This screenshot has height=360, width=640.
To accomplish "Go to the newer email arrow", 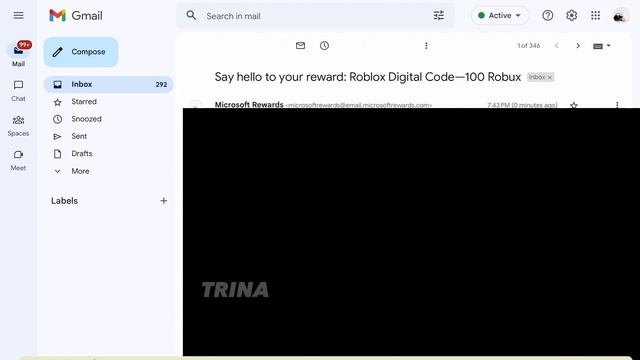I will 557,46.
